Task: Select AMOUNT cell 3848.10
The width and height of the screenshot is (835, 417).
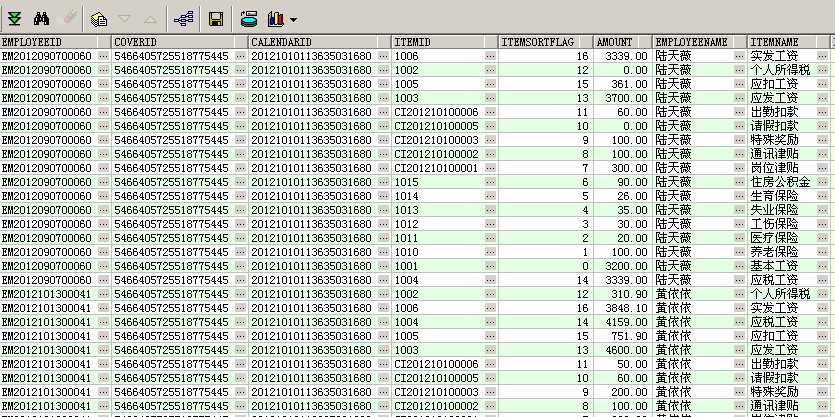Action: point(623,308)
